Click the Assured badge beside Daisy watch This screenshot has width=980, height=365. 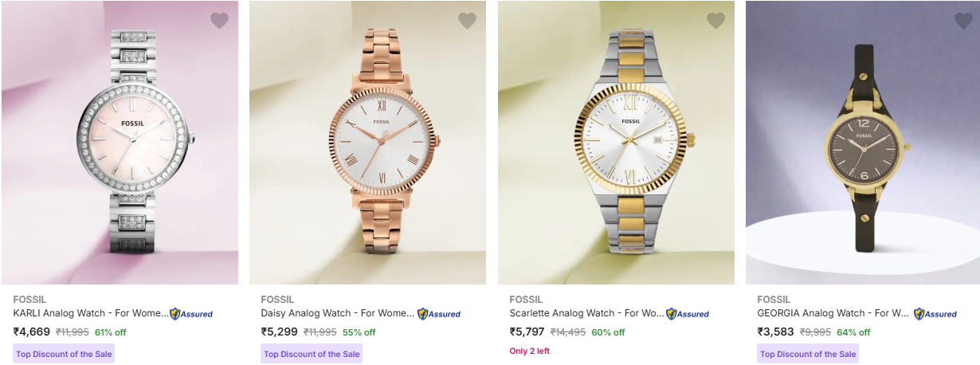point(439,314)
